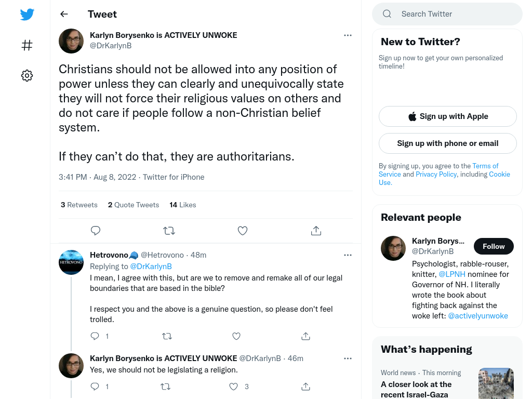Viewport: 532px width, 399px height.
Task: Like the 'legislating a religion' reply
Action: click(233, 387)
